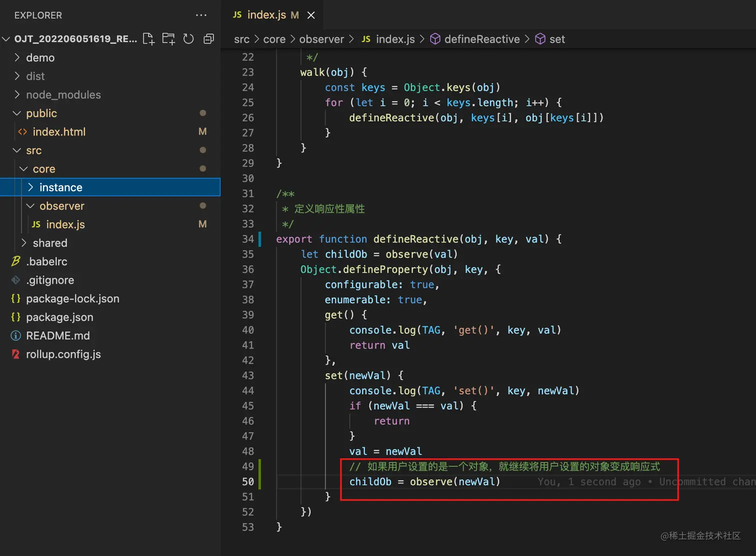Click line number 50 in the gutter
Viewport: 756px width, 556px height.
tap(248, 481)
